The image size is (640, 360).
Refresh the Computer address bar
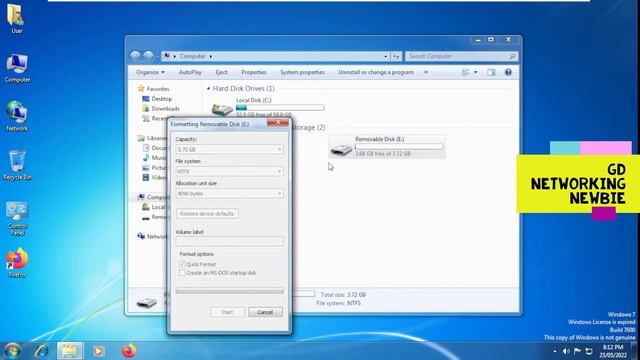(396, 56)
